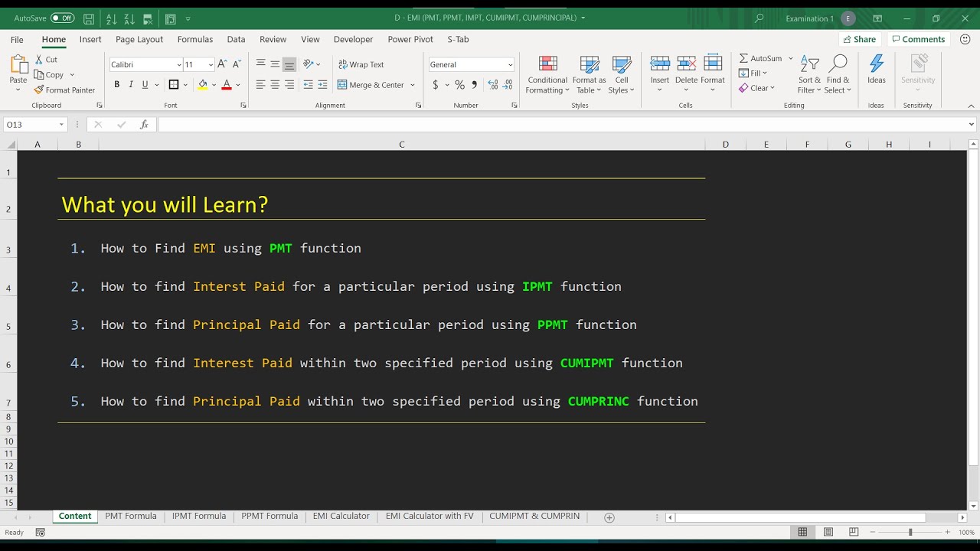
Task: Increase indent icon
Action: pos(322,85)
